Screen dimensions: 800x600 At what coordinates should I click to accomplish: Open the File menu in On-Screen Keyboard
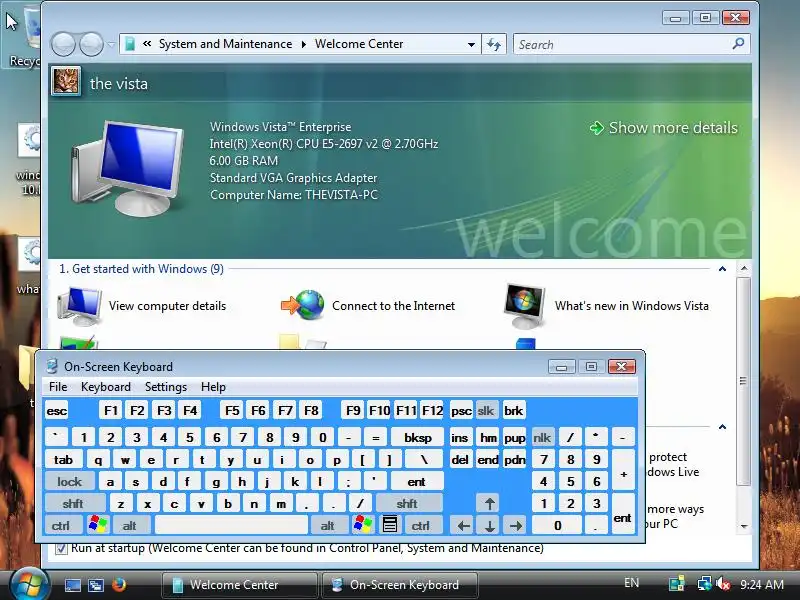(x=58, y=387)
